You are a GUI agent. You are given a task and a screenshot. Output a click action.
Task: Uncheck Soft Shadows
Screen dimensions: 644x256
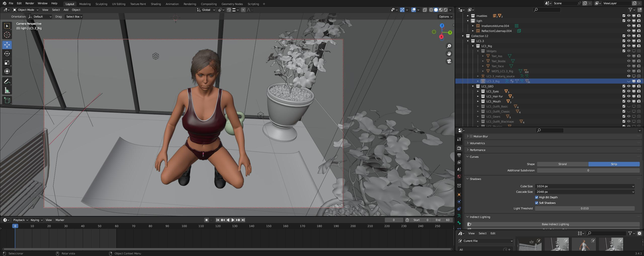click(x=537, y=203)
